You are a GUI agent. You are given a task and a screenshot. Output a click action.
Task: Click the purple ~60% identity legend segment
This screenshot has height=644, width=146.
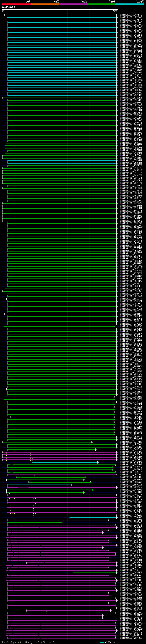(73, 4)
